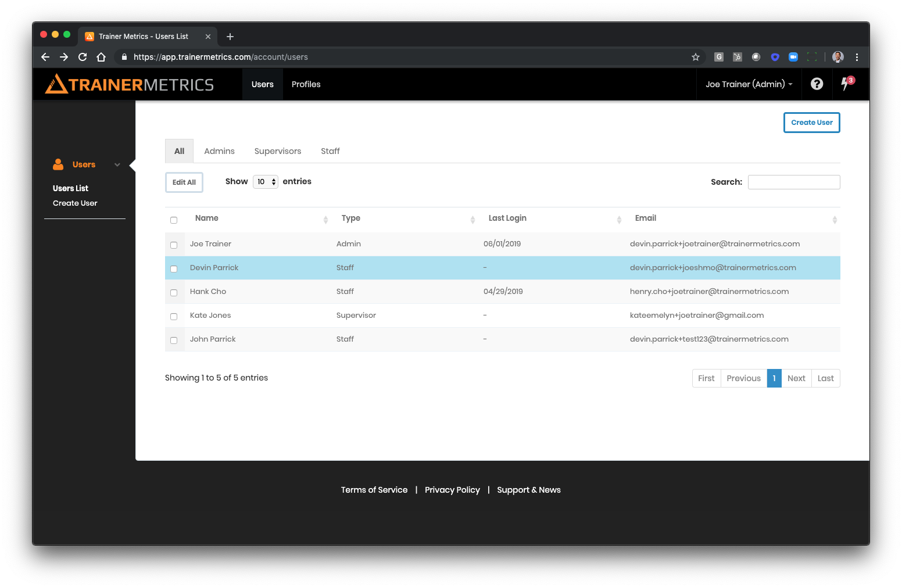Toggle the select-all header checkbox

tap(174, 220)
